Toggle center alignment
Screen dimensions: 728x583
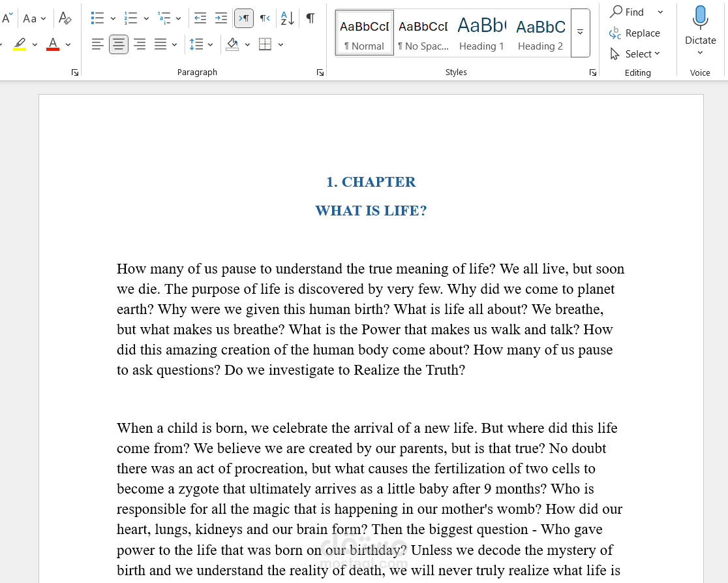119,44
